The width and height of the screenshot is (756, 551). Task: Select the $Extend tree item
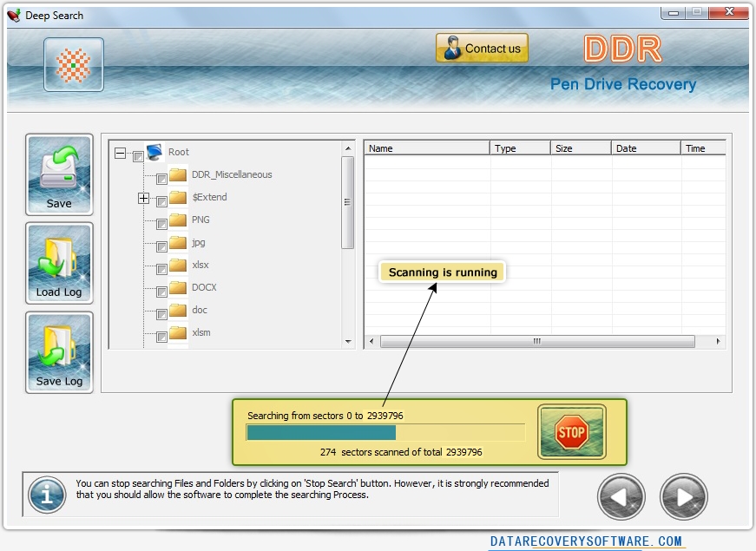pos(210,197)
